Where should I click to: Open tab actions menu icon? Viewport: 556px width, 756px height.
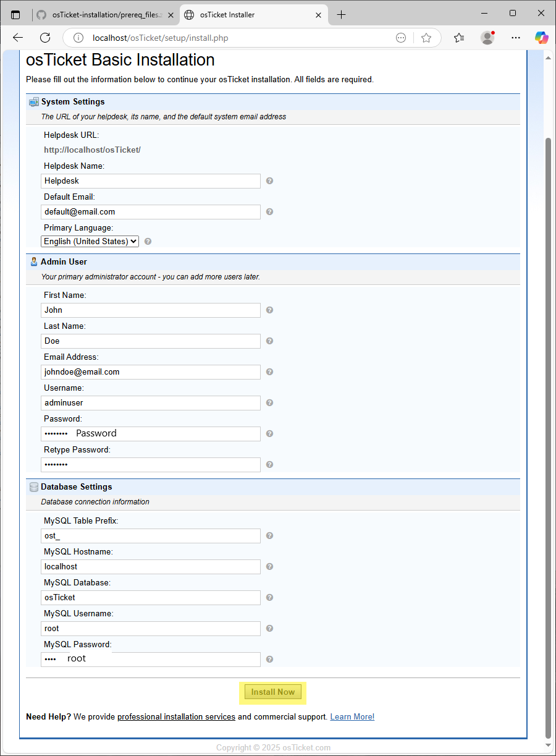pyautogui.click(x=15, y=15)
